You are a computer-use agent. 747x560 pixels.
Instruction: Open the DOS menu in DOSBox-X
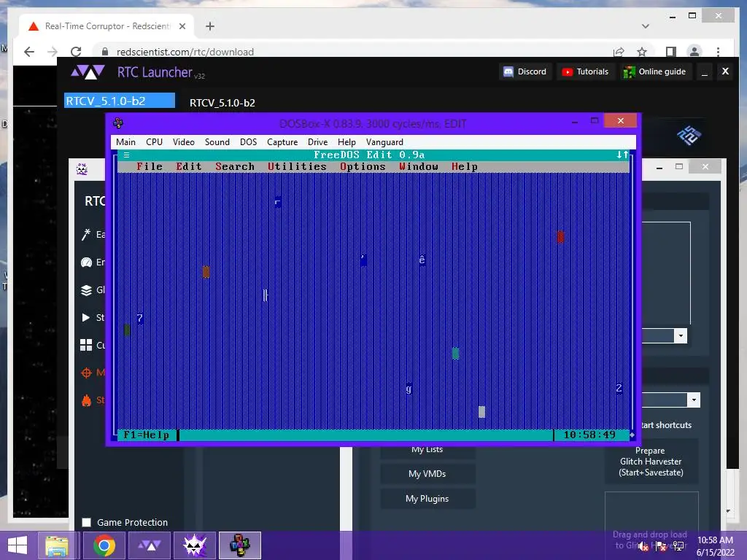pos(248,142)
